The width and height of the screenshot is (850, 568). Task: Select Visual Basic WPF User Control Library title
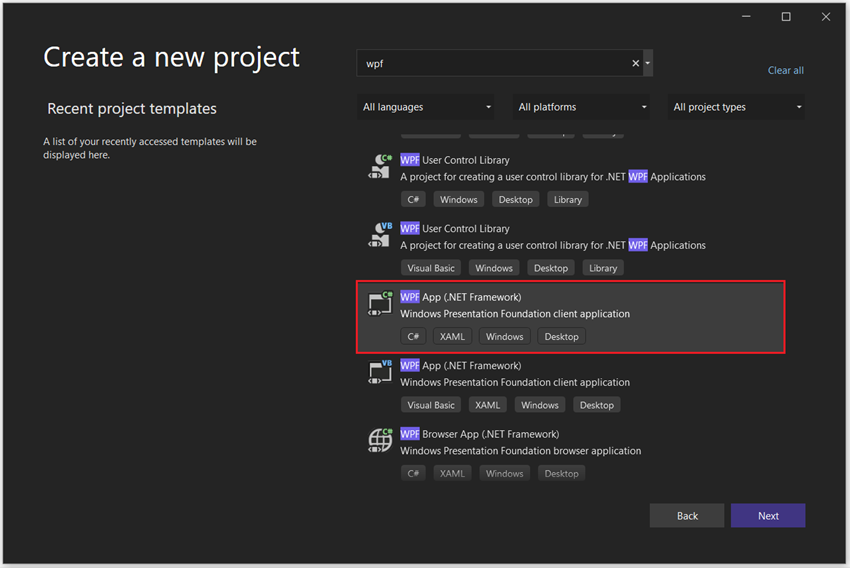[455, 229]
